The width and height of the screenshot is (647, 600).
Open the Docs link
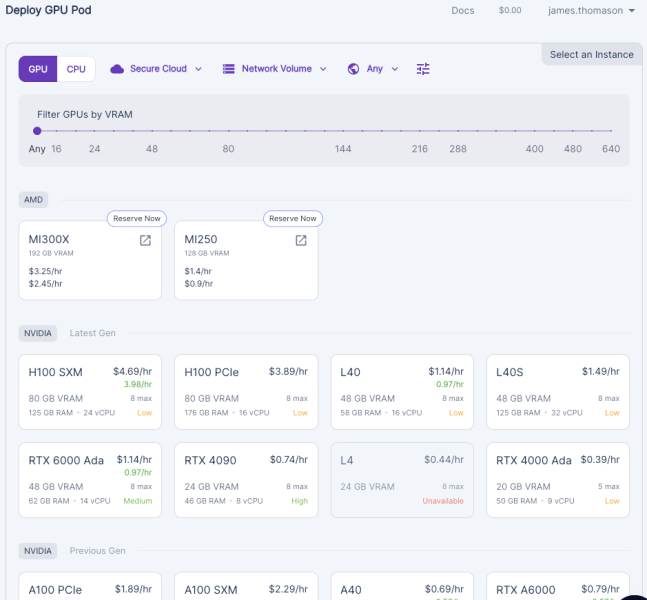coord(463,11)
